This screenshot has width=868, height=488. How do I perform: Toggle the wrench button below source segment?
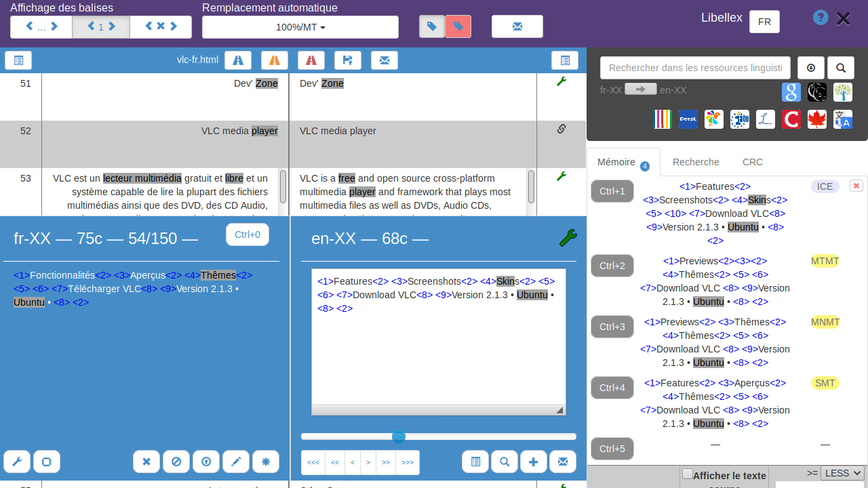click(17, 462)
